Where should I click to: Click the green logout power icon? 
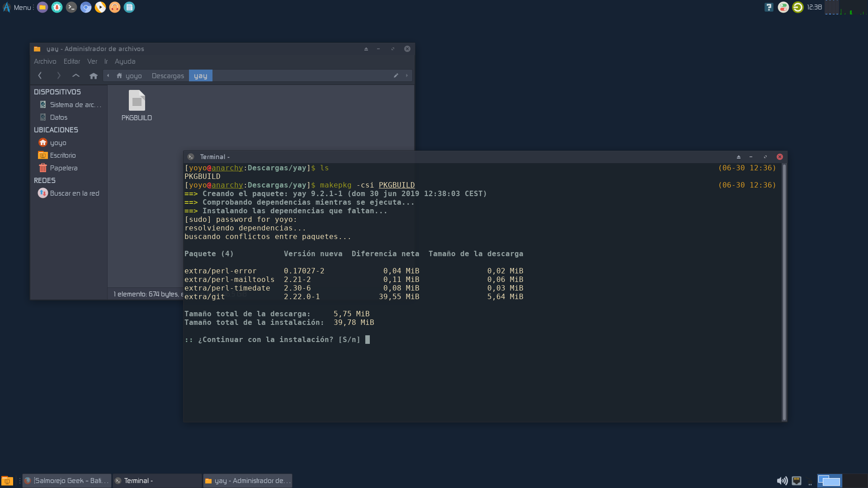click(798, 7)
